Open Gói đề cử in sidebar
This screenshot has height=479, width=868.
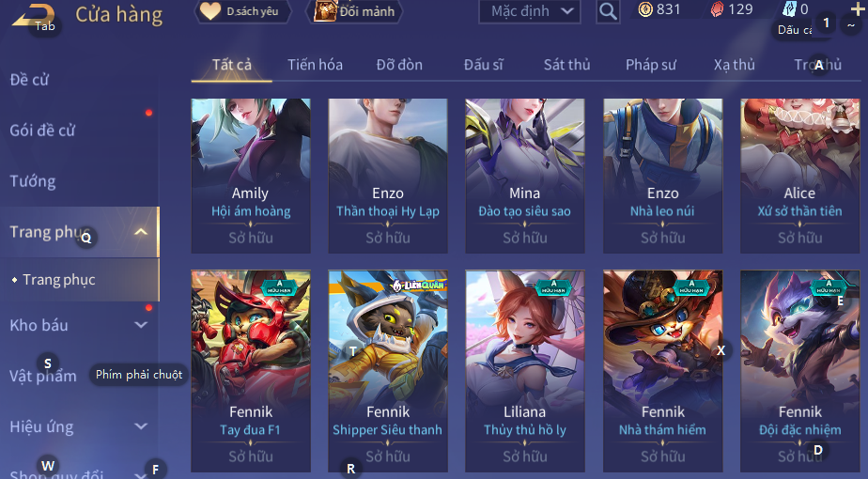point(42,131)
